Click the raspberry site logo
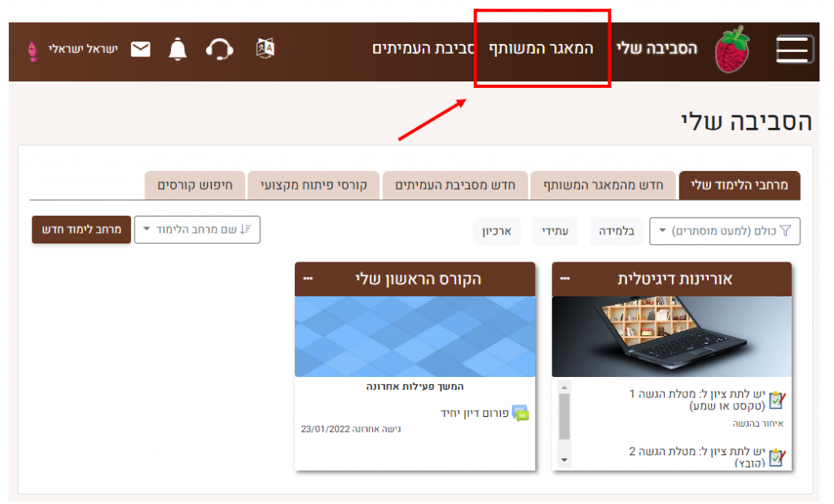This screenshot has width=834, height=504. (731, 49)
